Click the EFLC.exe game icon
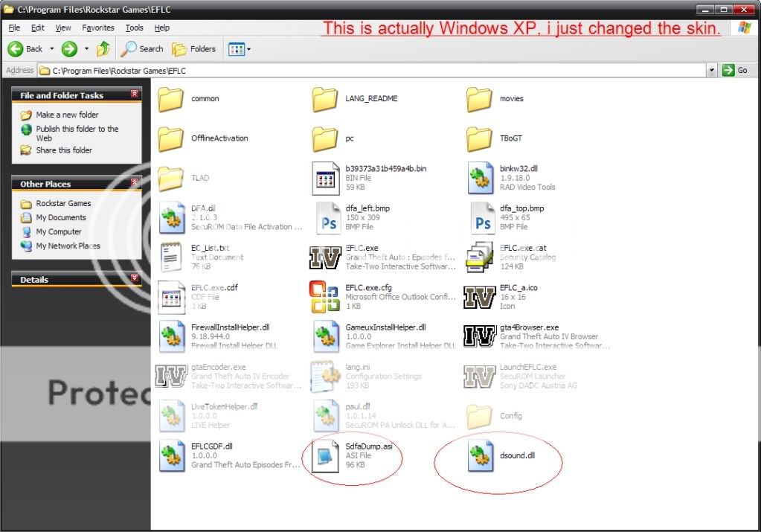761x532 pixels. [325, 257]
